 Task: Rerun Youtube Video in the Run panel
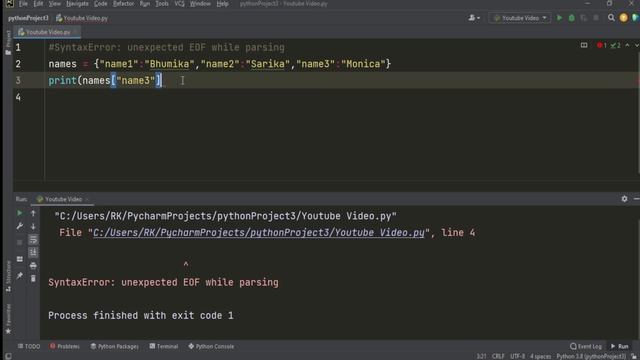[x=20, y=213]
